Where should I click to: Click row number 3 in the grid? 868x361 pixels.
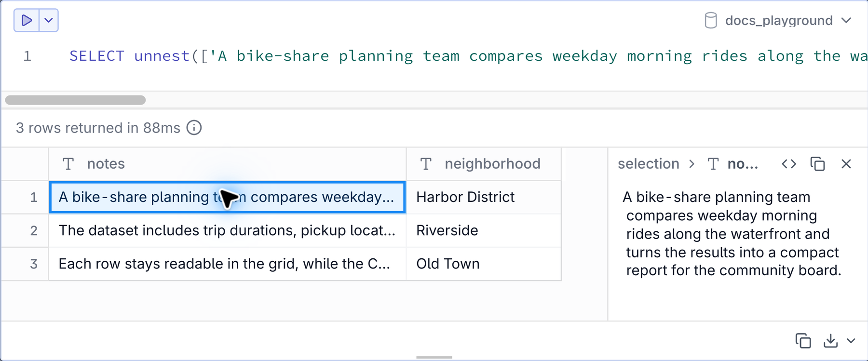(x=34, y=264)
